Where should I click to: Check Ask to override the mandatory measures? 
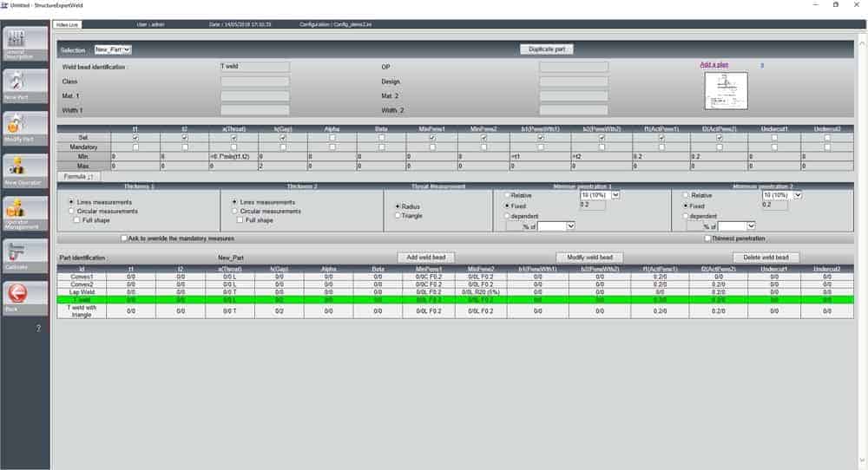[x=125, y=238]
